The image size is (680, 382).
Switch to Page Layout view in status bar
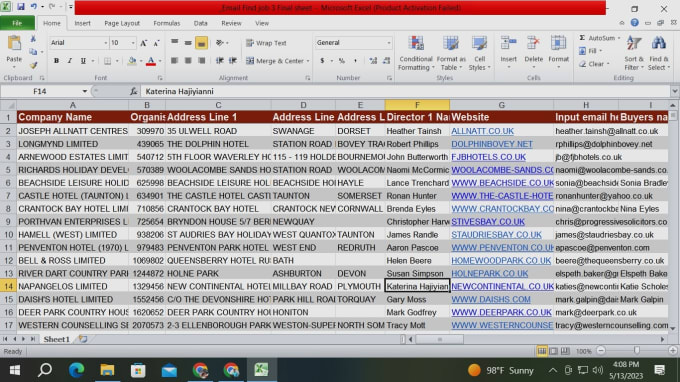[x=553, y=351]
